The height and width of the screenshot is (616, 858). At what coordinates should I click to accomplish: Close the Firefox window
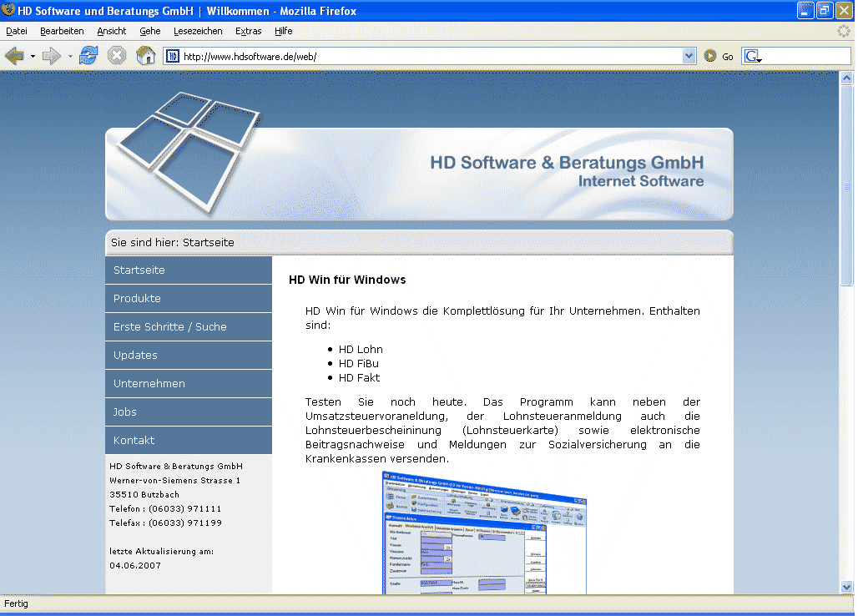click(x=845, y=10)
